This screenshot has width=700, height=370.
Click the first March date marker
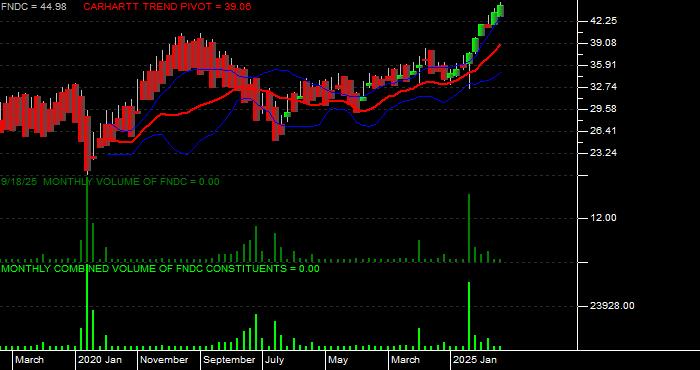(x=30, y=360)
